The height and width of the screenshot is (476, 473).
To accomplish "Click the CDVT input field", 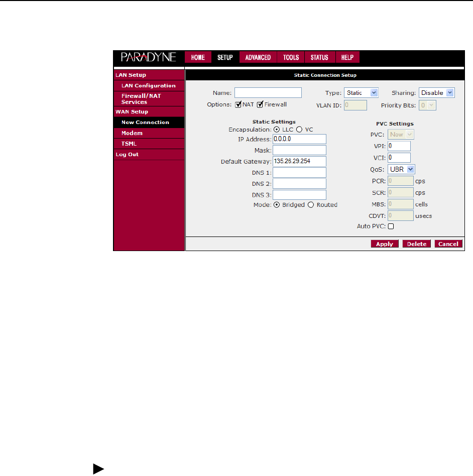I will click(x=400, y=216).
